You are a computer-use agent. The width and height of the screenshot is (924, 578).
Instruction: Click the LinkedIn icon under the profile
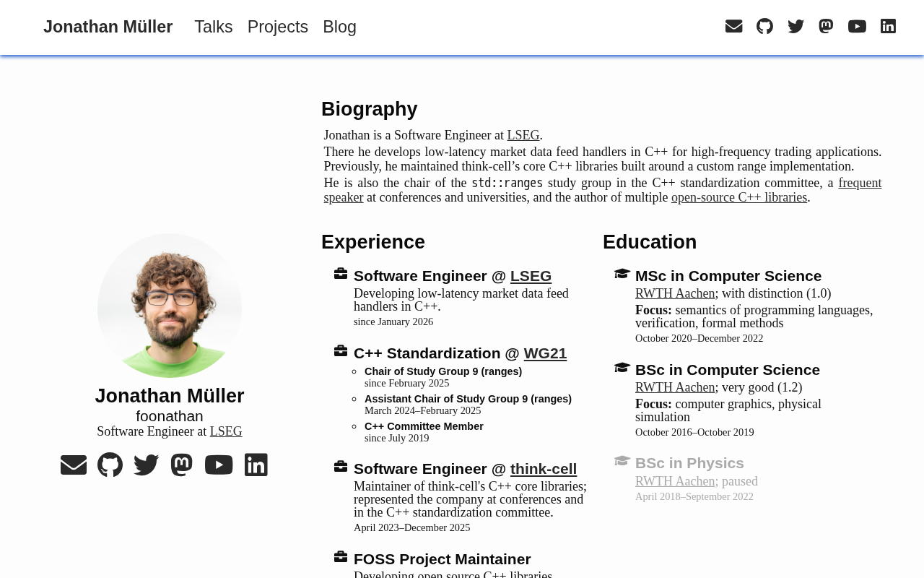256,465
